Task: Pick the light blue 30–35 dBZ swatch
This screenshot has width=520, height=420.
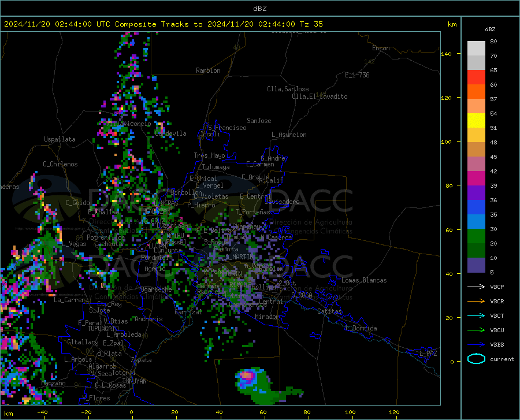Action: tap(476, 222)
